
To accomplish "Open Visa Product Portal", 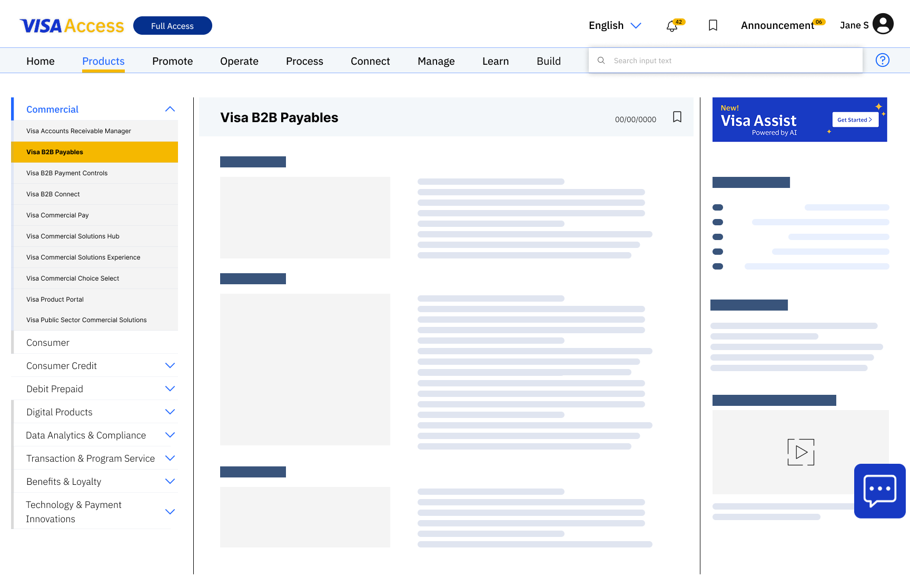I will pos(95,300).
